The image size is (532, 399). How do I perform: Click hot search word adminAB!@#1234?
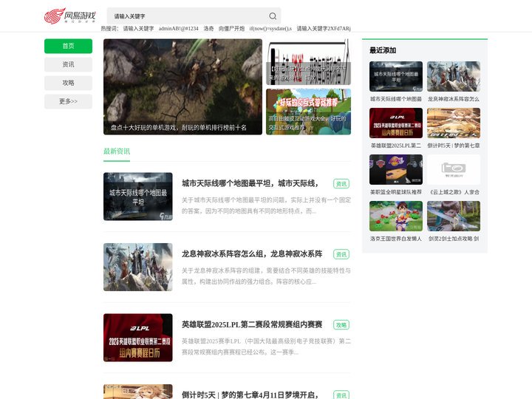pyautogui.click(x=179, y=29)
